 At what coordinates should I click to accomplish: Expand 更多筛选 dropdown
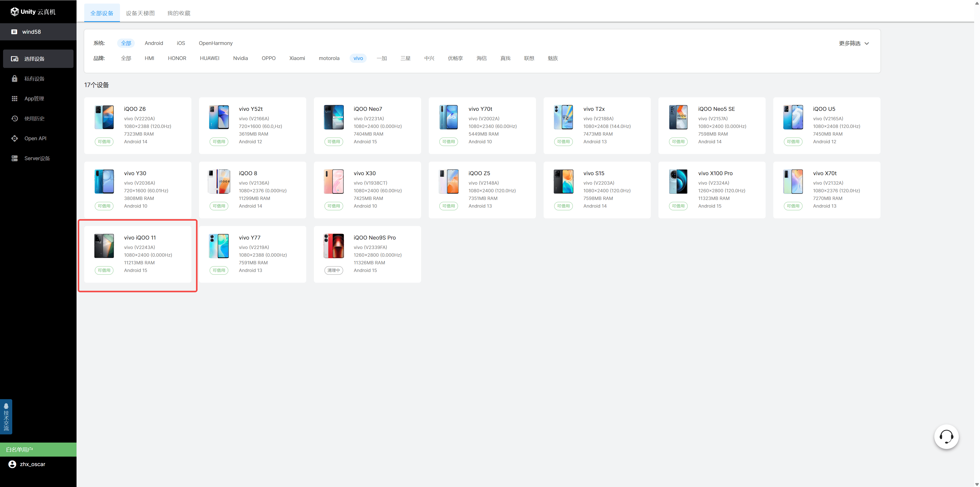(x=854, y=43)
